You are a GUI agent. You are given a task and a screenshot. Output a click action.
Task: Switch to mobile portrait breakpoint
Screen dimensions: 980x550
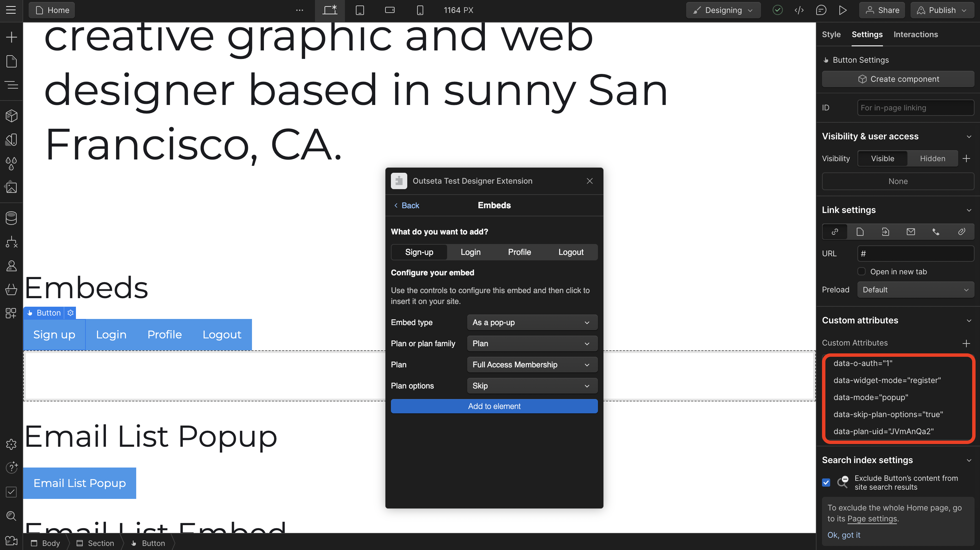pyautogui.click(x=420, y=10)
